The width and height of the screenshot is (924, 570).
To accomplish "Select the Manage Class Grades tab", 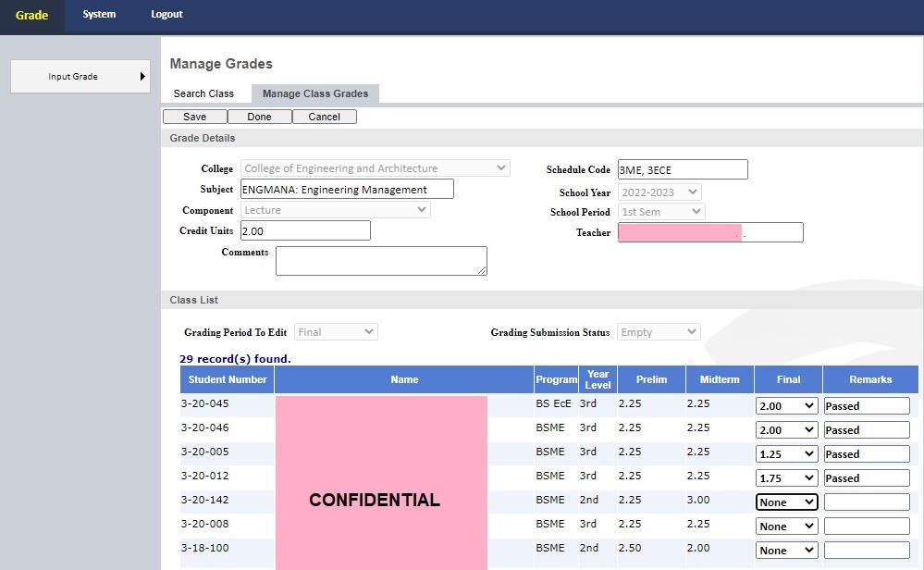I will [x=315, y=93].
